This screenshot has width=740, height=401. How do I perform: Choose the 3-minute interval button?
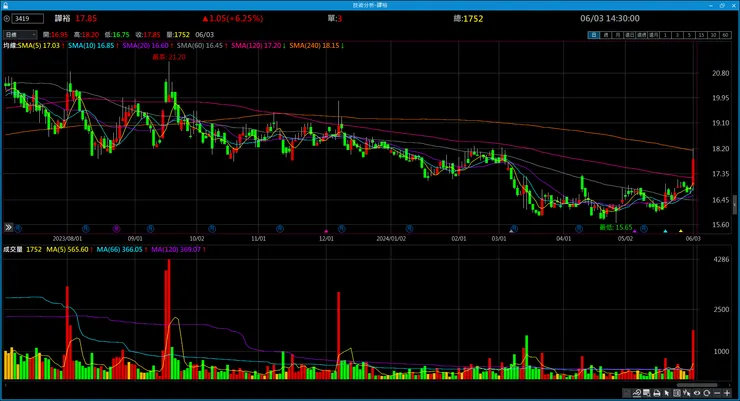point(677,35)
